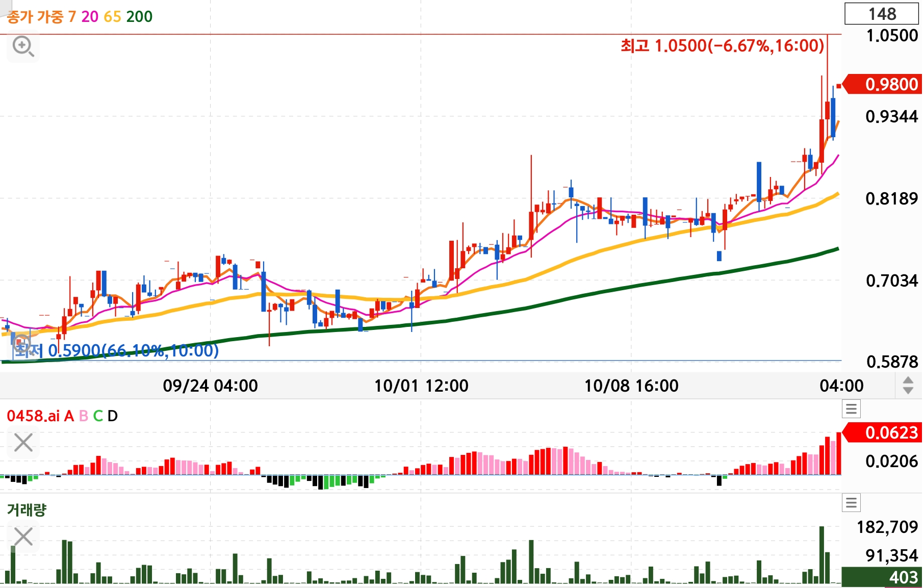This screenshot has width=924, height=588.
Task: Click the 최저 0.5900 low annotation
Action: [116, 350]
